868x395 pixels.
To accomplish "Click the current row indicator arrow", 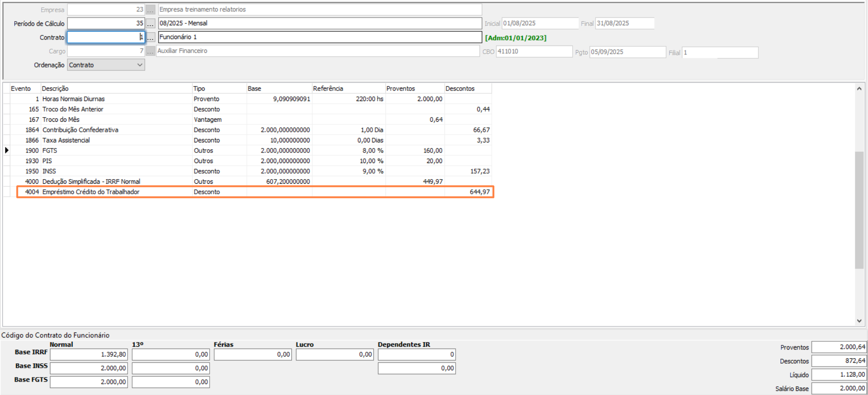I will [6, 150].
